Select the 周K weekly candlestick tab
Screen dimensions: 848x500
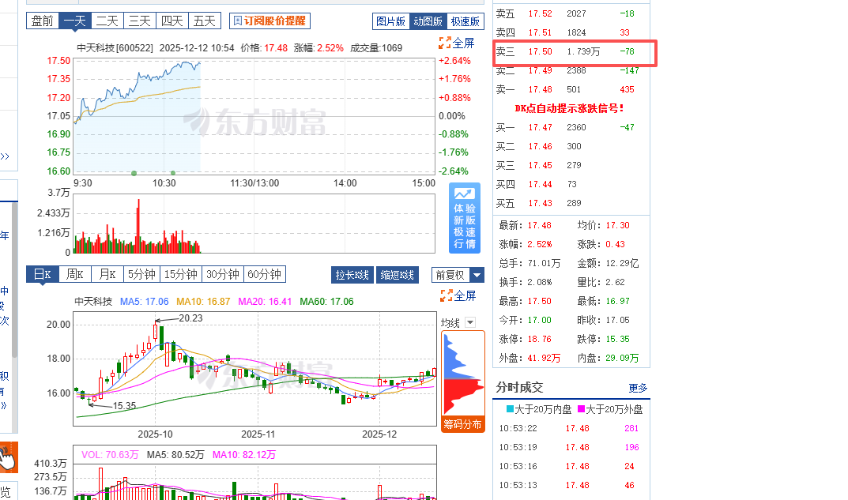tap(75, 274)
